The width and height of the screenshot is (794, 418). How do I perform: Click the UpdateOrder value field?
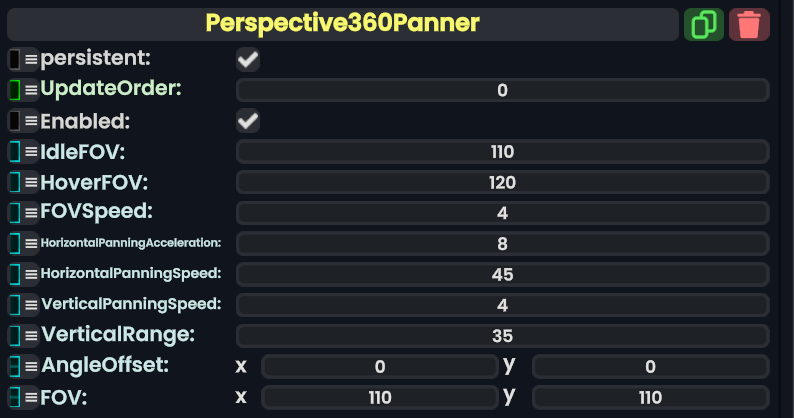[502, 91]
